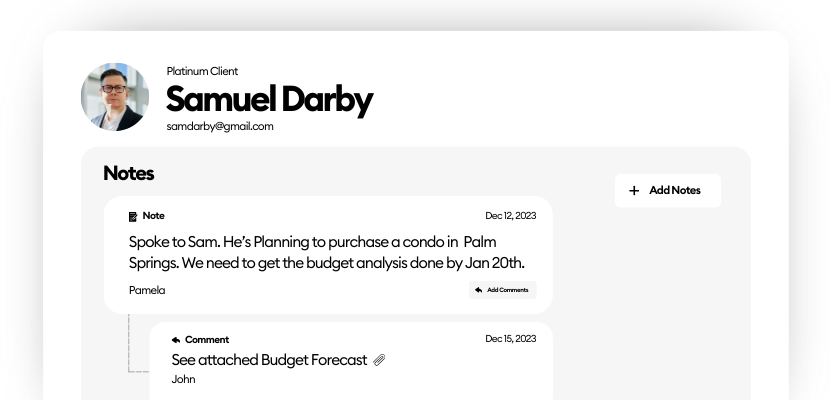Viewport: 832px width, 400px height.
Task: Open the paperclip attachment icon
Action: click(379, 360)
